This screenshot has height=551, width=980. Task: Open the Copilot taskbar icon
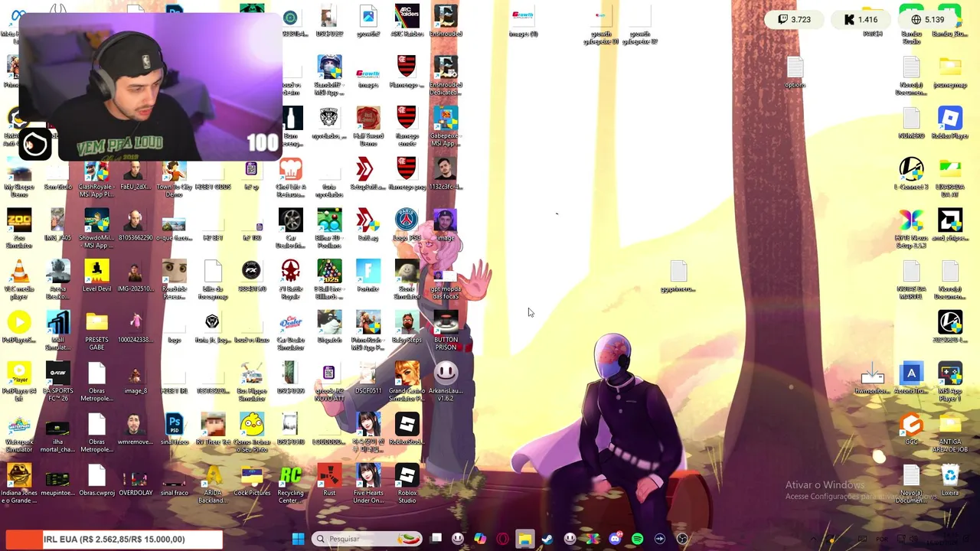click(x=480, y=539)
